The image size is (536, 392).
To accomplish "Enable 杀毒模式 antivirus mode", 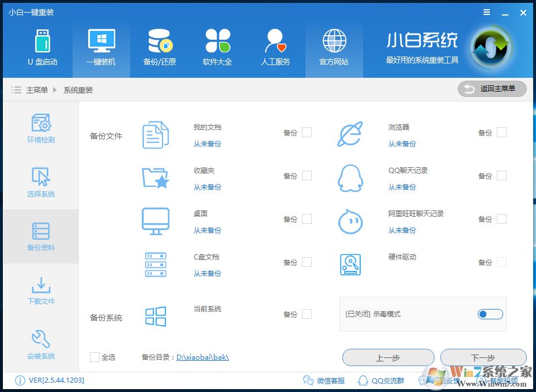I will click(490, 314).
